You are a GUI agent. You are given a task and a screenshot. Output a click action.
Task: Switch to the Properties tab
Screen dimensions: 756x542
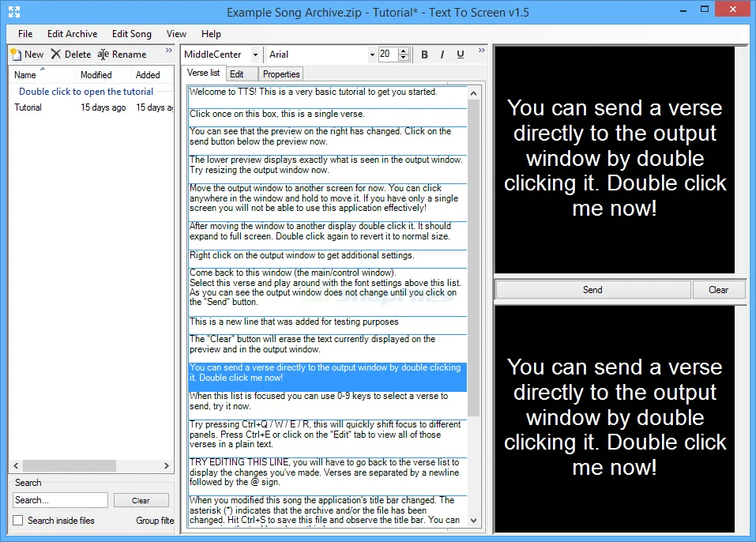point(281,73)
